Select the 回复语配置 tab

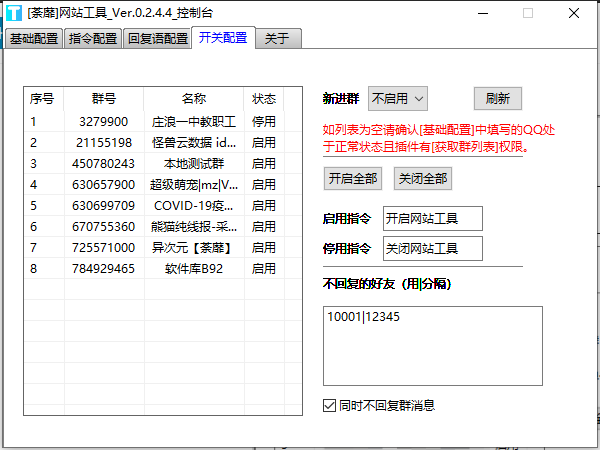158,39
